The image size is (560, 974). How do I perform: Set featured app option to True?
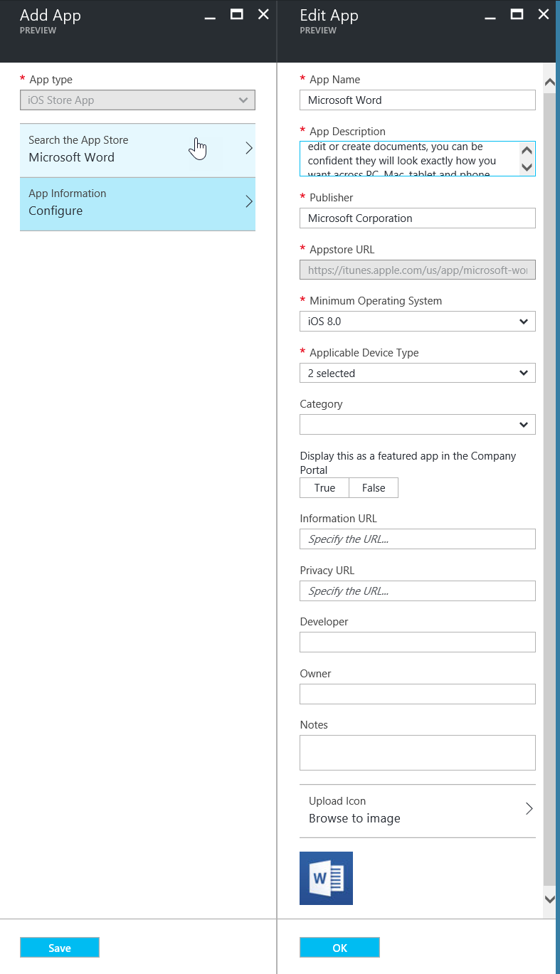click(x=324, y=487)
